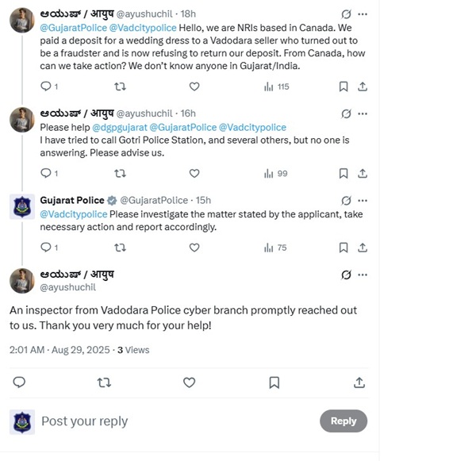Open the @dgpgujarat mention link
Screen dimensions: 476x461
118,127
